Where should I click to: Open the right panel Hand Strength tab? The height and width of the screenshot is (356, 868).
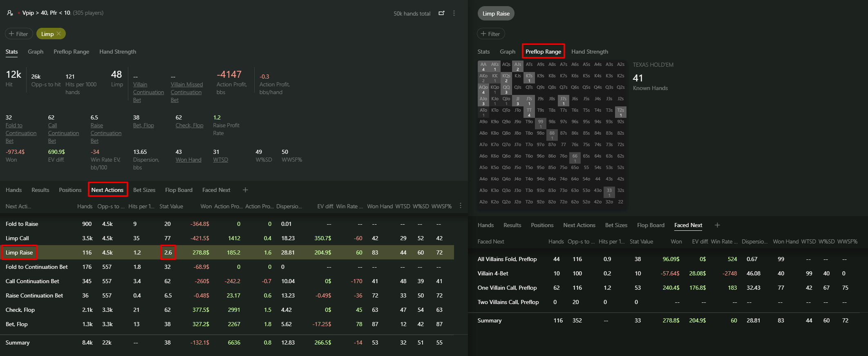pos(589,52)
